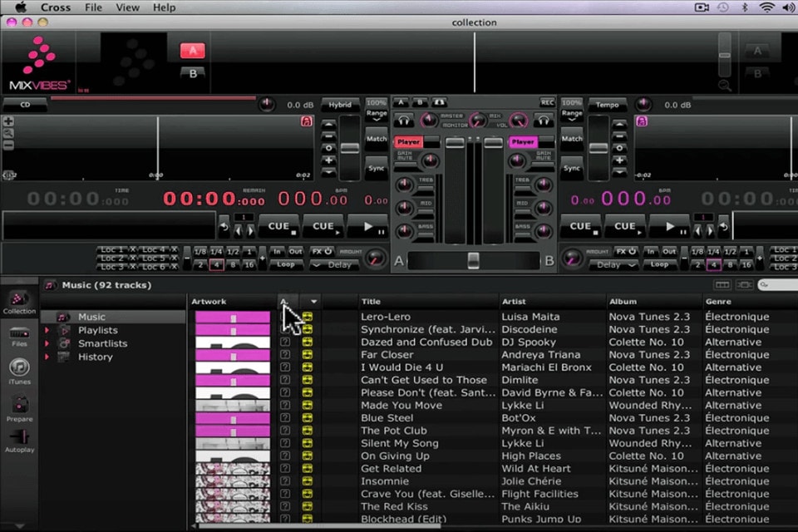Toggle the REC button in the mixer
Viewport: 798px width, 532px height.
point(547,102)
